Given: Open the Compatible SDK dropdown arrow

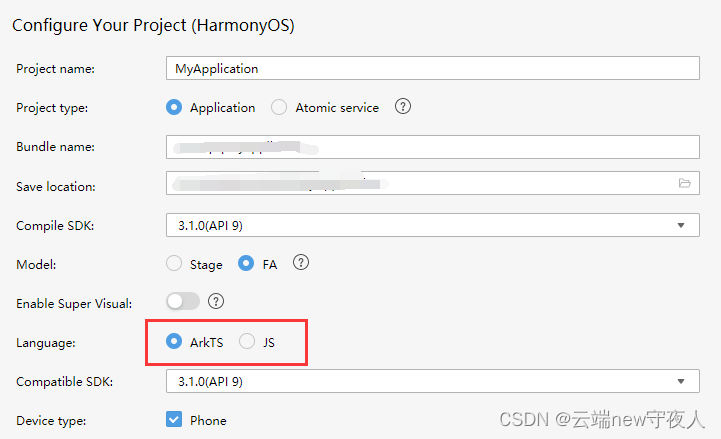Looking at the screenshot, I should coord(681,381).
